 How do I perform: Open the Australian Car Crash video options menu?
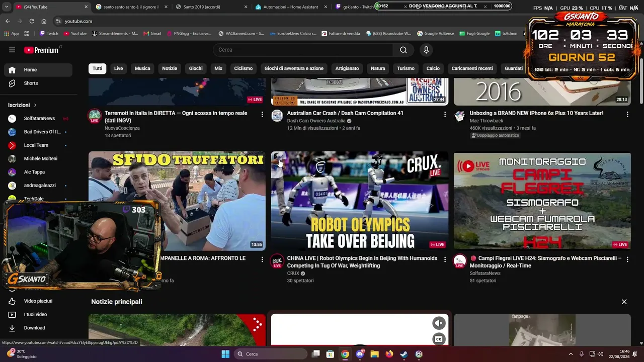pyautogui.click(x=445, y=115)
